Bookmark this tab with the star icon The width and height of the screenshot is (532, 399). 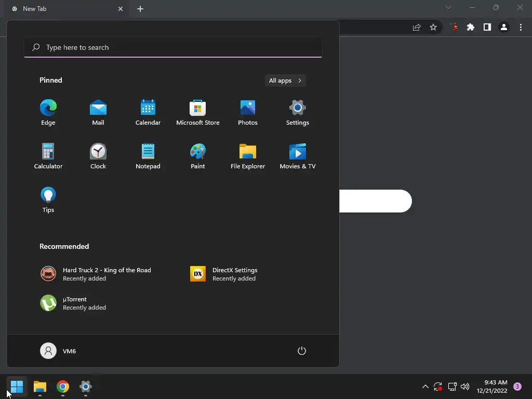(433, 27)
